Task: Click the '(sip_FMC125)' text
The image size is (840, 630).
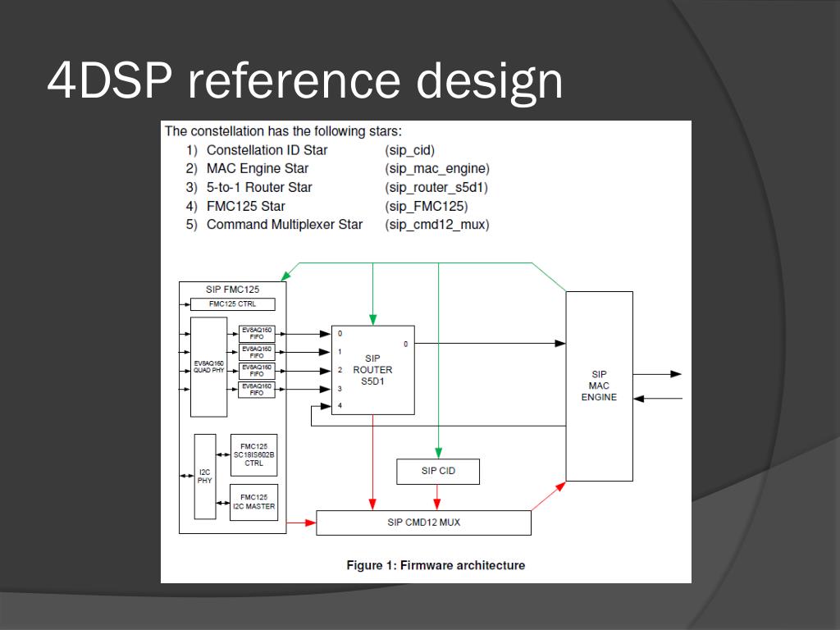Action: 426,206
